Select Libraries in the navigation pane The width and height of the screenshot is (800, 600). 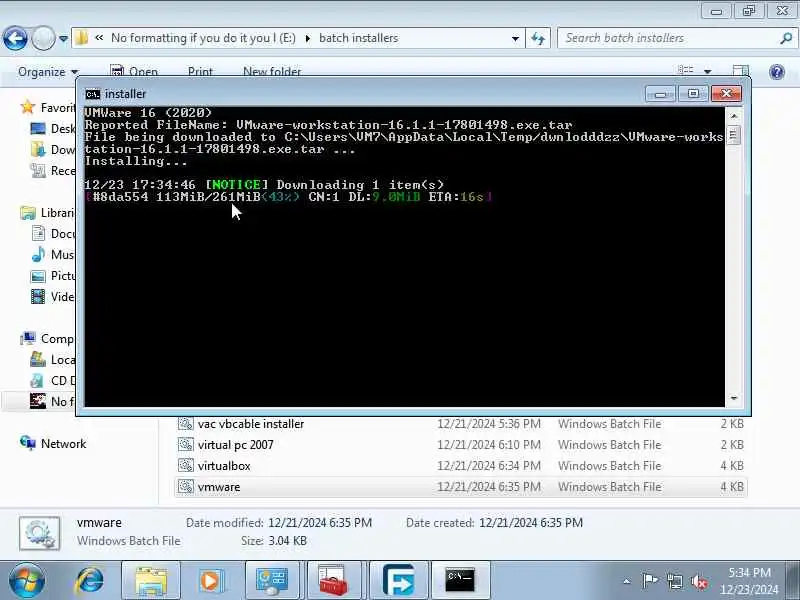48,213
